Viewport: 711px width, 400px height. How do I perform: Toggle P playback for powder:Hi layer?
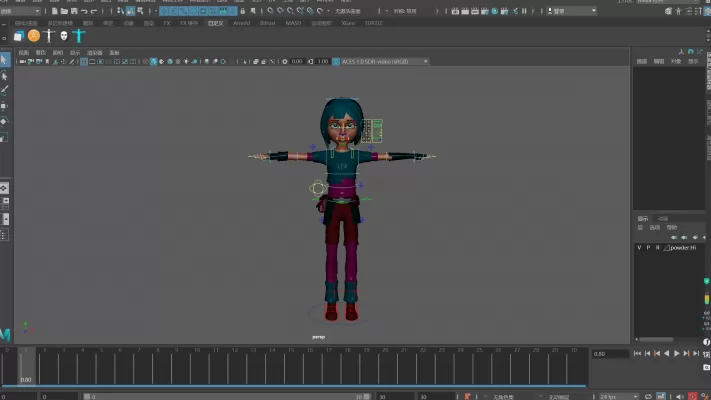pyautogui.click(x=648, y=247)
